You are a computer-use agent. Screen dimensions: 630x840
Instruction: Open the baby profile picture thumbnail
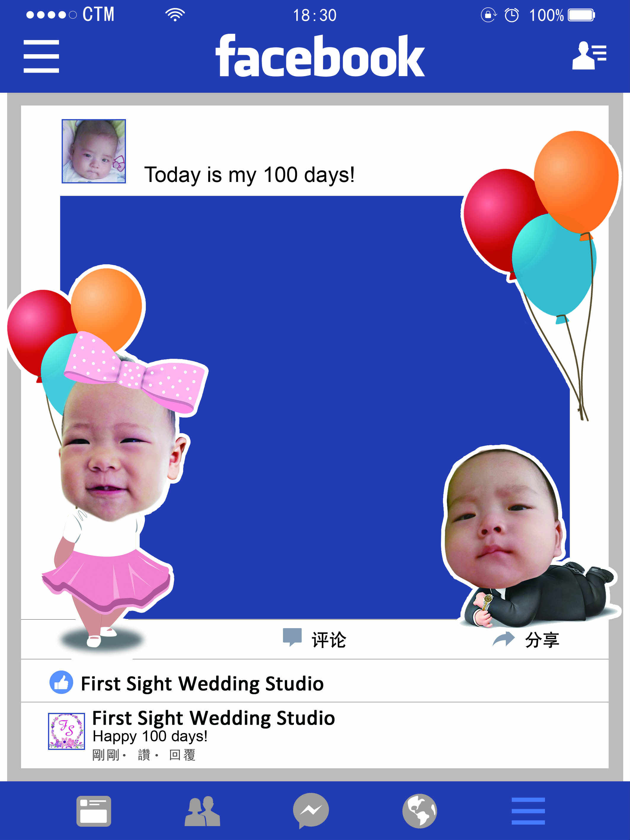(x=94, y=151)
